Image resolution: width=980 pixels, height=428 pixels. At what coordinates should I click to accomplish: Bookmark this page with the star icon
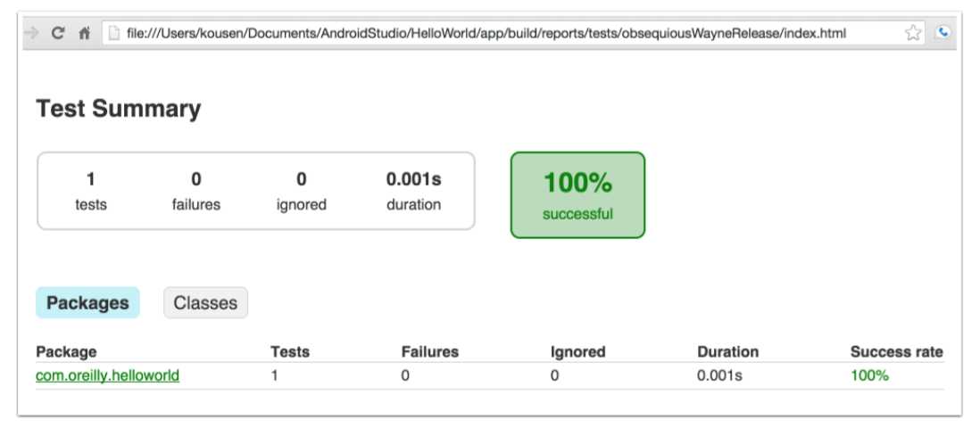[x=913, y=33]
